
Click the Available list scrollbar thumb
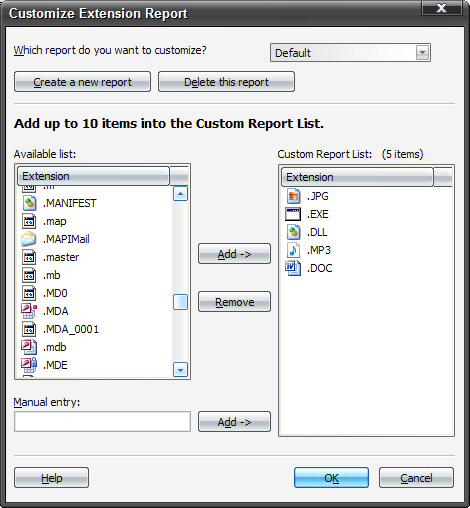pos(180,302)
